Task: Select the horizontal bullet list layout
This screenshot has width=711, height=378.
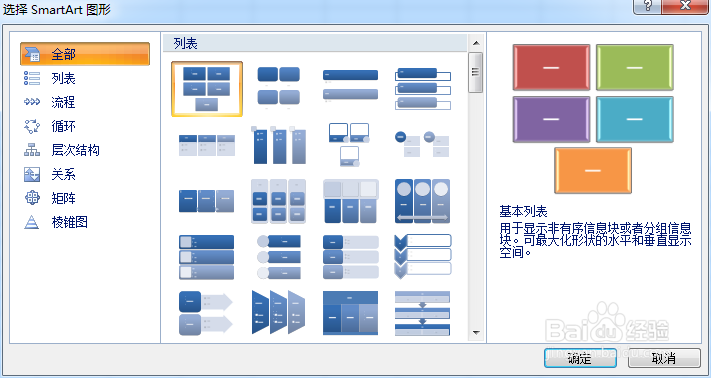Action: click(207, 145)
